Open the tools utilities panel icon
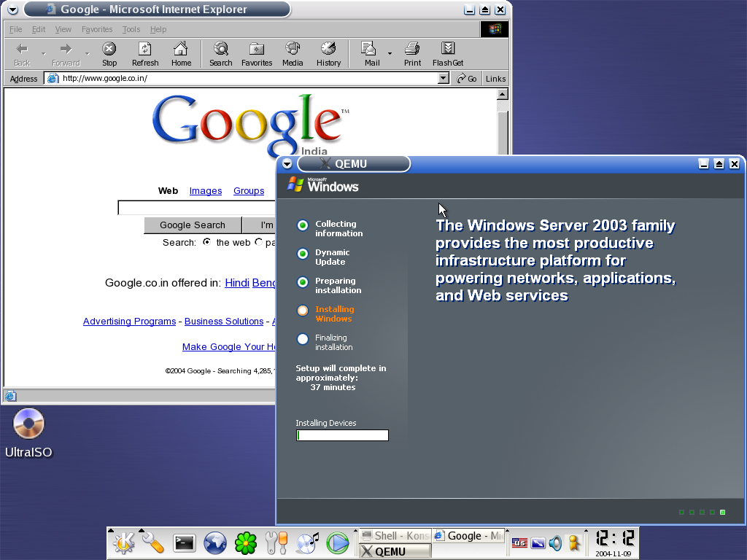The width and height of the screenshot is (747, 560). click(276, 542)
